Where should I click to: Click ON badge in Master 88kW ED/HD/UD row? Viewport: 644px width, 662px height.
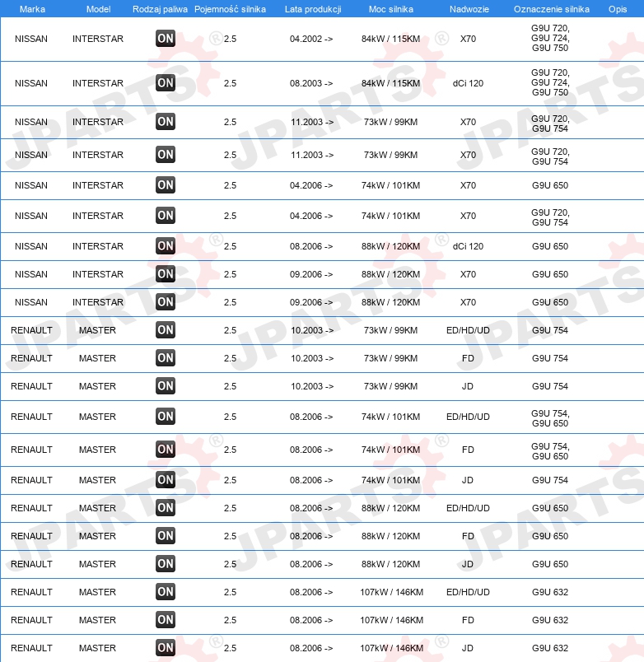point(165,508)
